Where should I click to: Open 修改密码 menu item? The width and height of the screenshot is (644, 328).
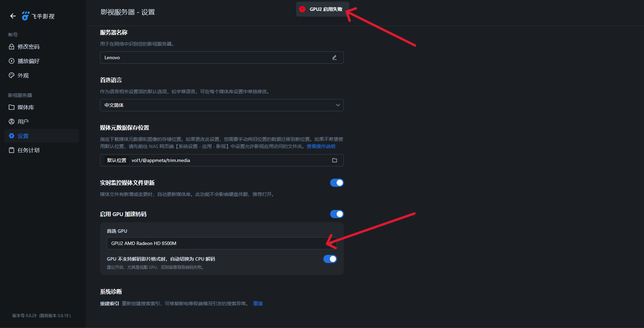42,47
